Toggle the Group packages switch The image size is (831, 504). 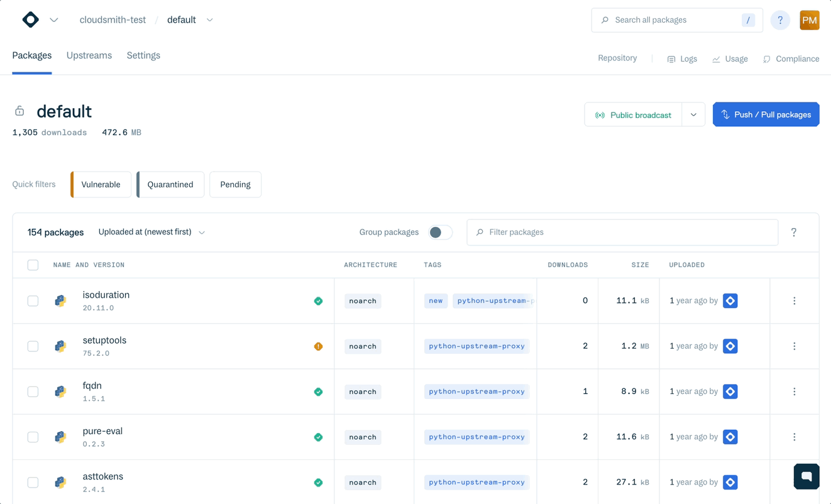click(x=440, y=233)
